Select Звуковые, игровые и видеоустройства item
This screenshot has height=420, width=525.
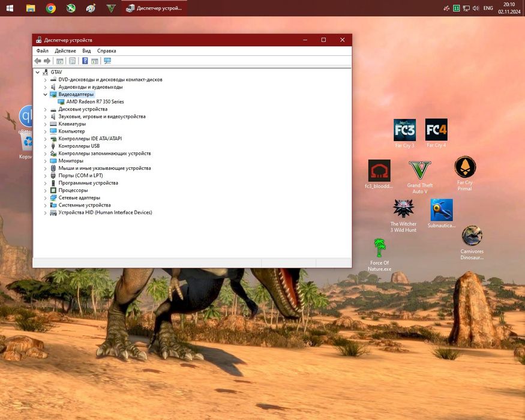[102, 116]
